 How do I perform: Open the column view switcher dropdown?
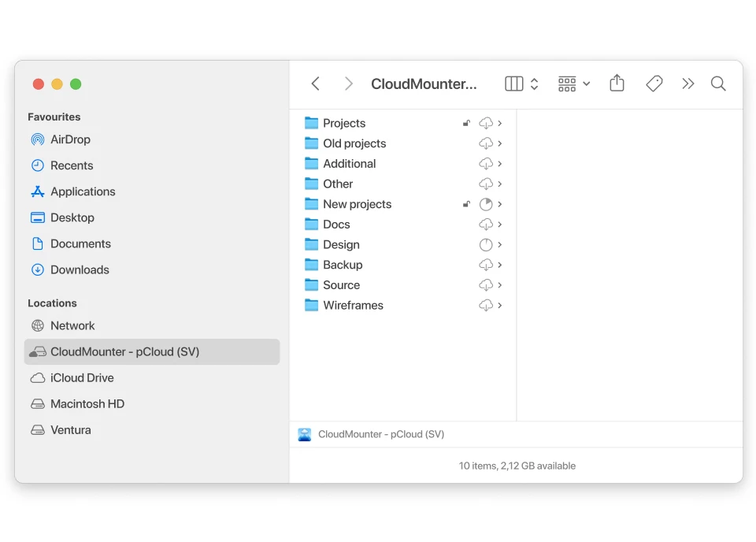click(x=521, y=84)
